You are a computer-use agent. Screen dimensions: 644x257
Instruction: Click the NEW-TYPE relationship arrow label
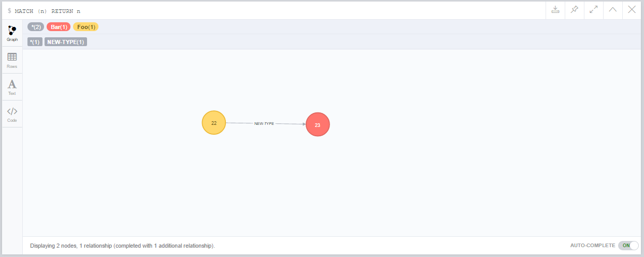(264, 124)
